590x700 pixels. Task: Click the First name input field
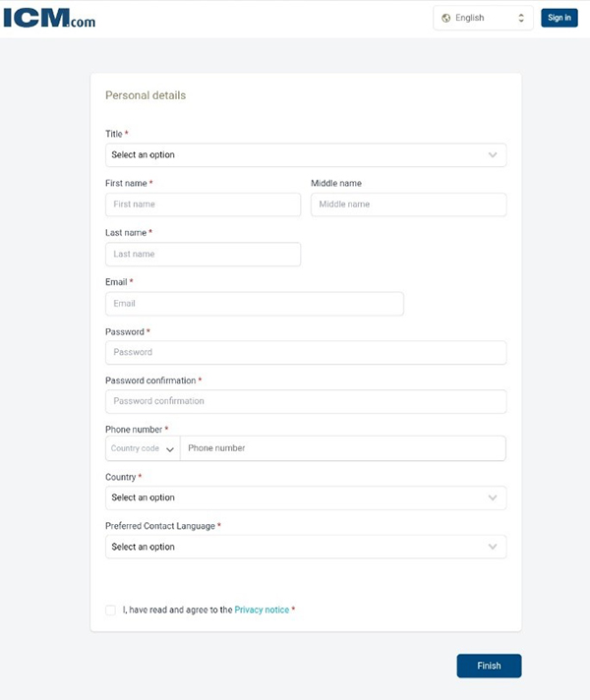tap(203, 204)
